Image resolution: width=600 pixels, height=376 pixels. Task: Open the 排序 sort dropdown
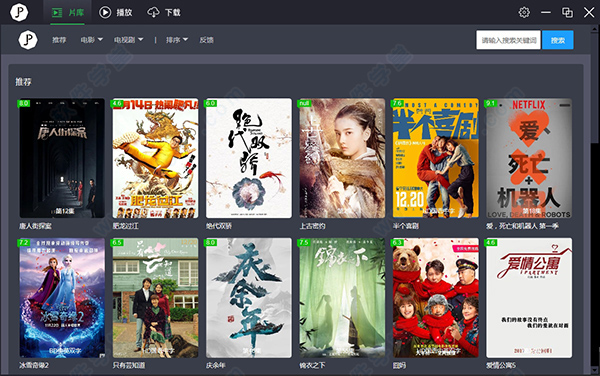click(x=177, y=40)
